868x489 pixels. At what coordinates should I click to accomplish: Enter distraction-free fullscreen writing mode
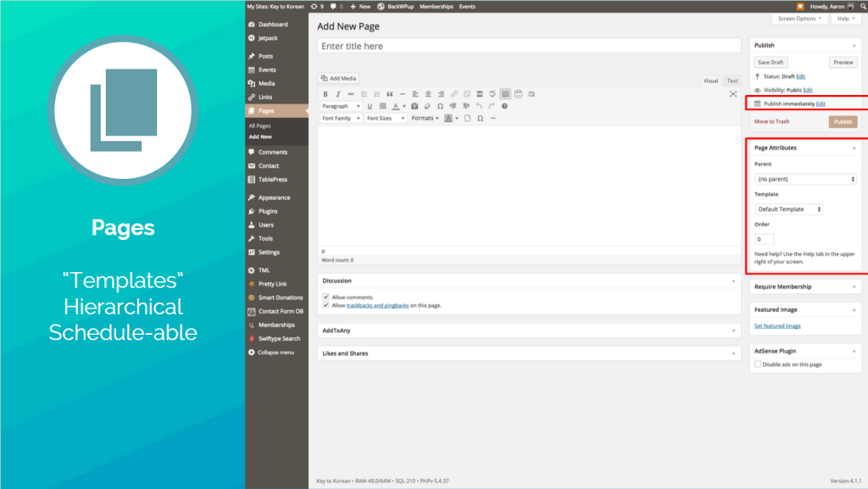point(732,94)
